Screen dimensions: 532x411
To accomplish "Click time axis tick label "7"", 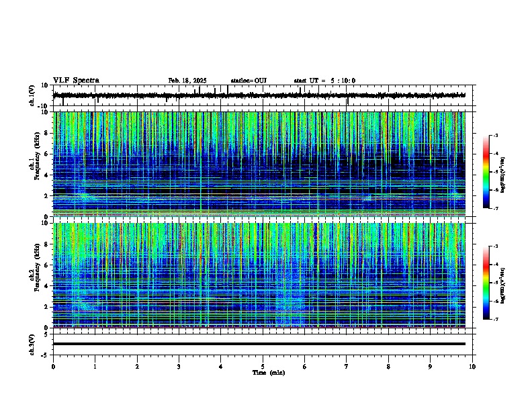I will pos(347,367).
